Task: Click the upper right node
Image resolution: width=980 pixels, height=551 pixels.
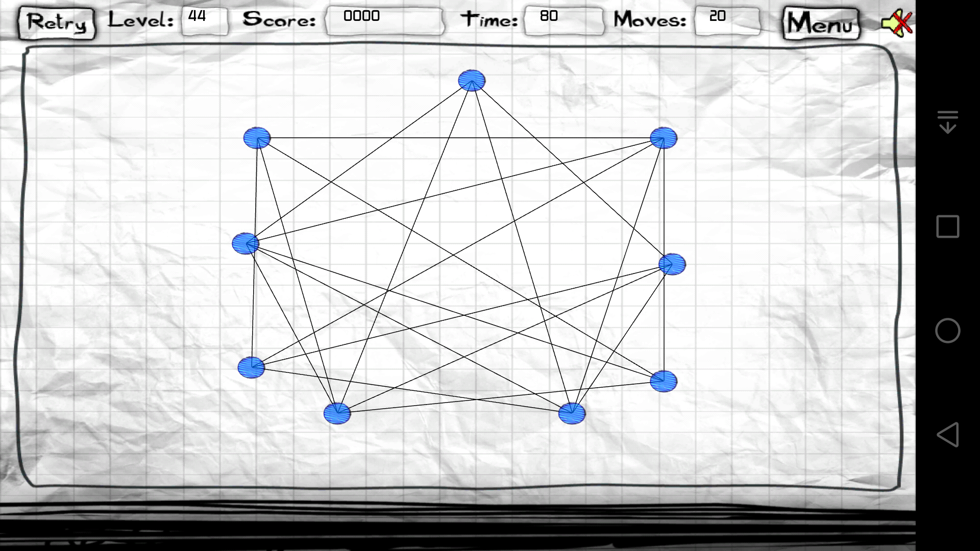Action: pos(663,139)
